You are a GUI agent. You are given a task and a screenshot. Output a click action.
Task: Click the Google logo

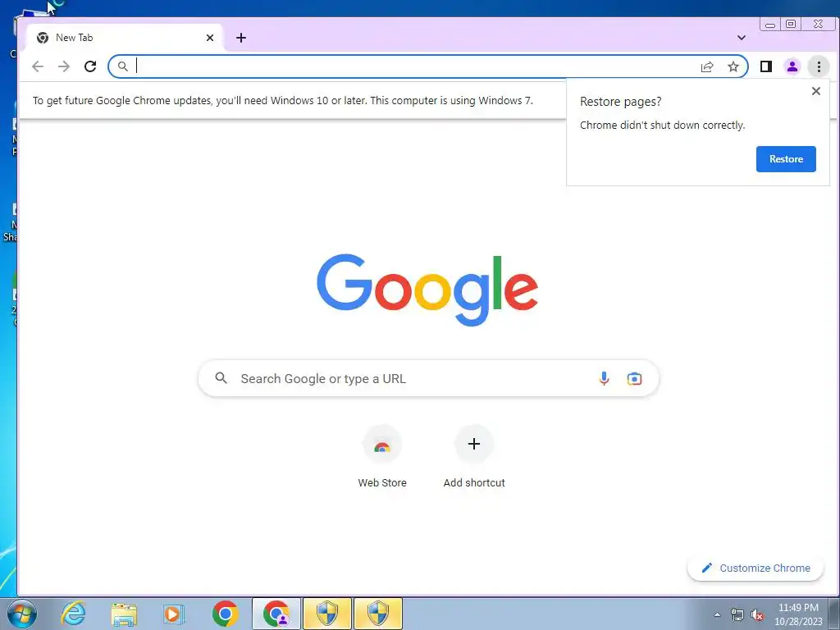click(x=427, y=290)
